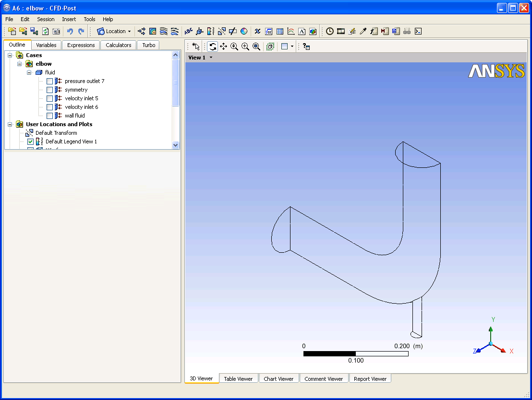Viewport: 532px width, 400px height.
Task: Undo the last action
Action: [70, 32]
